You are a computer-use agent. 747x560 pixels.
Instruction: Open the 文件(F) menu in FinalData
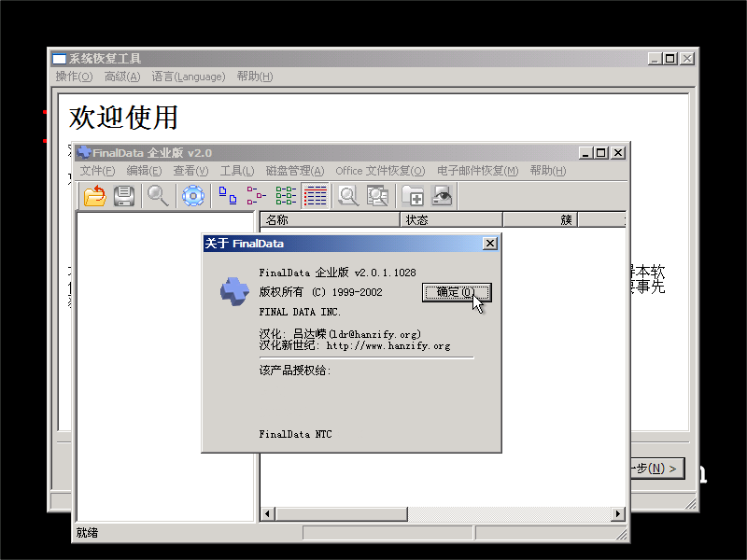coord(97,171)
